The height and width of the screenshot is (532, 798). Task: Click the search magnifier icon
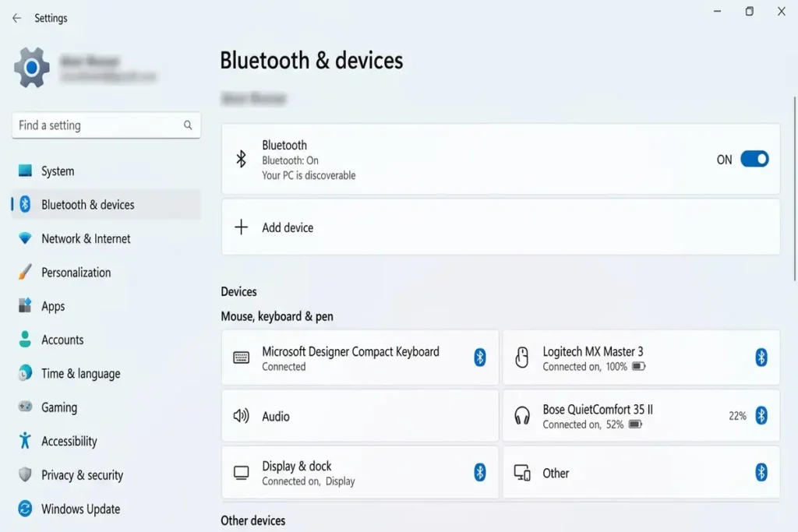point(188,125)
